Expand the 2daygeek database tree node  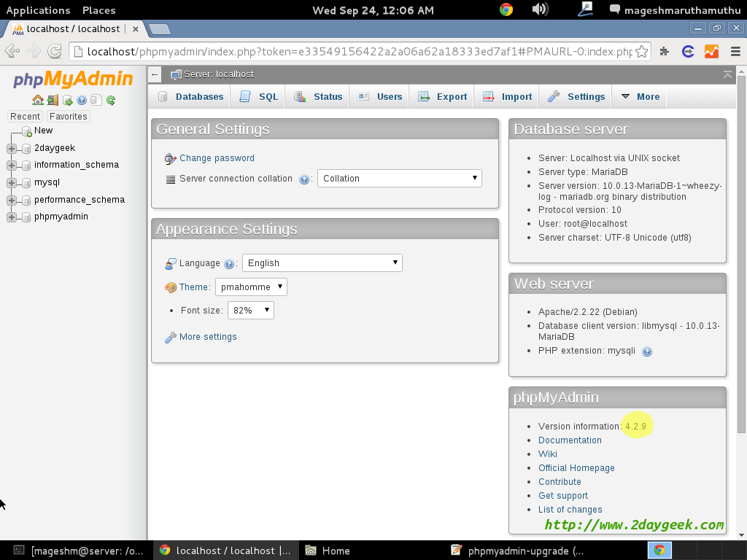(x=11, y=148)
